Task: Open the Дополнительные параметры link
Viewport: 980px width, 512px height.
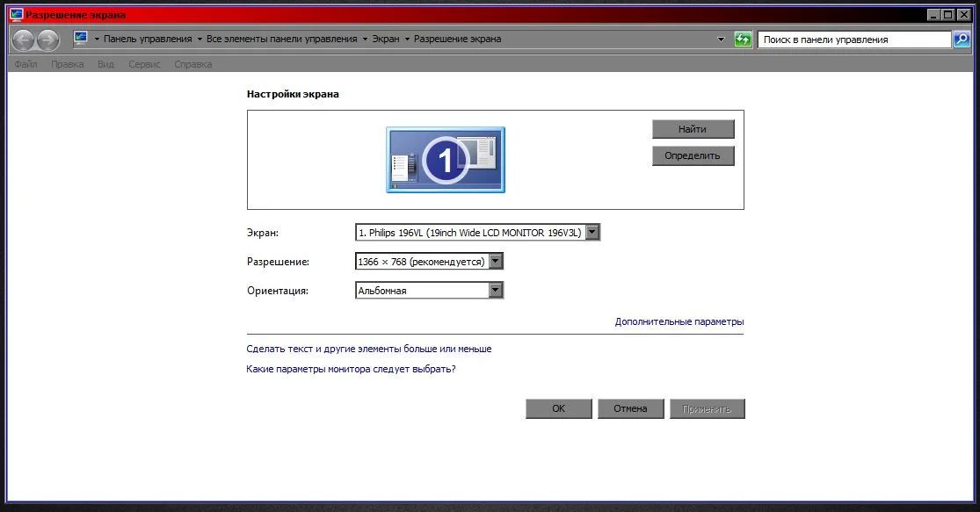Action: pyautogui.click(x=679, y=322)
